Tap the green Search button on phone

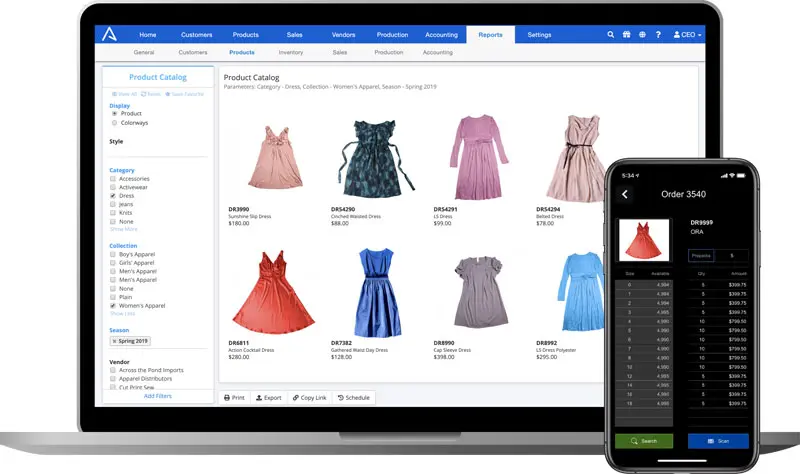coord(644,440)
